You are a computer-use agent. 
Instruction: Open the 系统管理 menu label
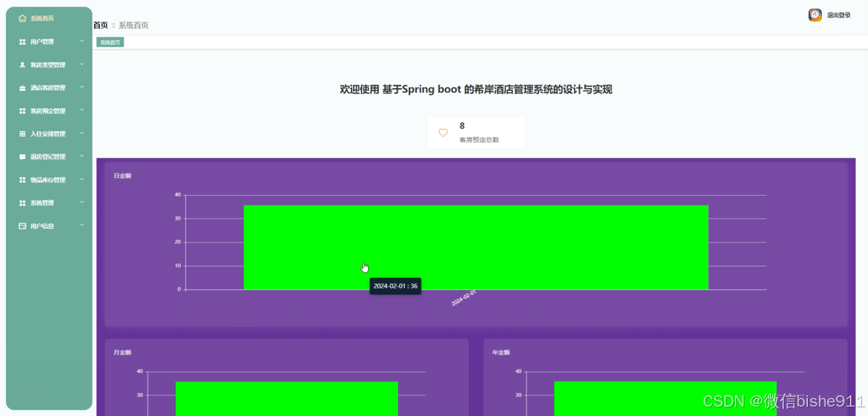tap(42, 203)
